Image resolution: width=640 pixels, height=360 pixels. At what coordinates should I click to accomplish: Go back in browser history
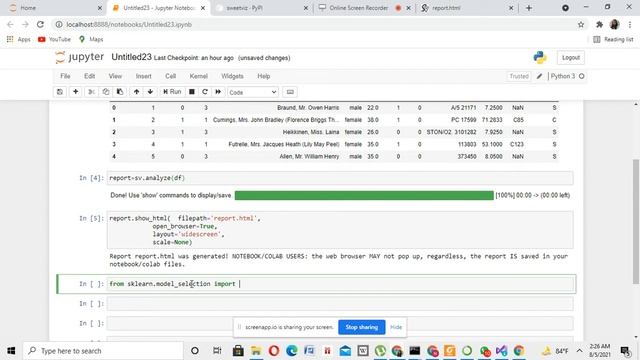tap(11, 24)
